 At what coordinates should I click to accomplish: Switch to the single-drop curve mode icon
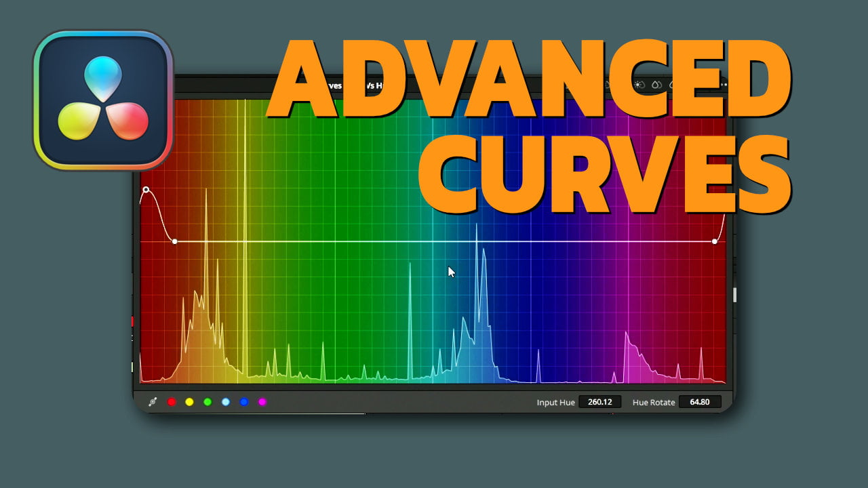(656, 85)
